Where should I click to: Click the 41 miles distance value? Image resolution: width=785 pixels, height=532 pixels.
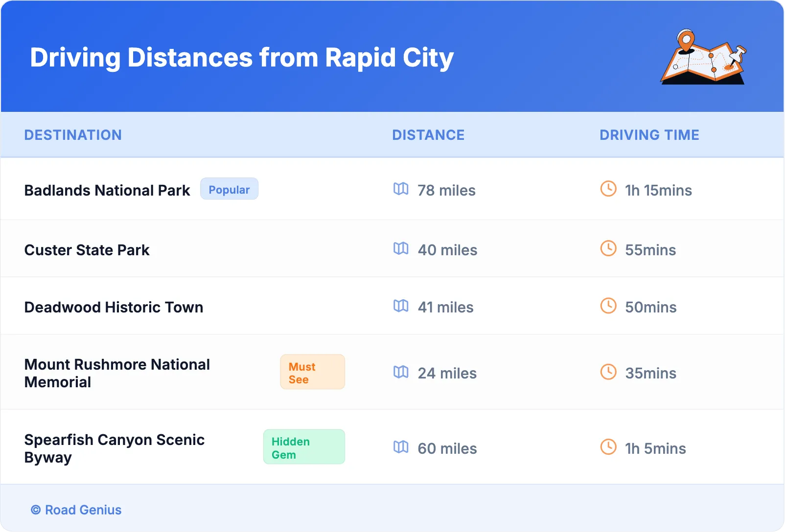pos(445,307)
